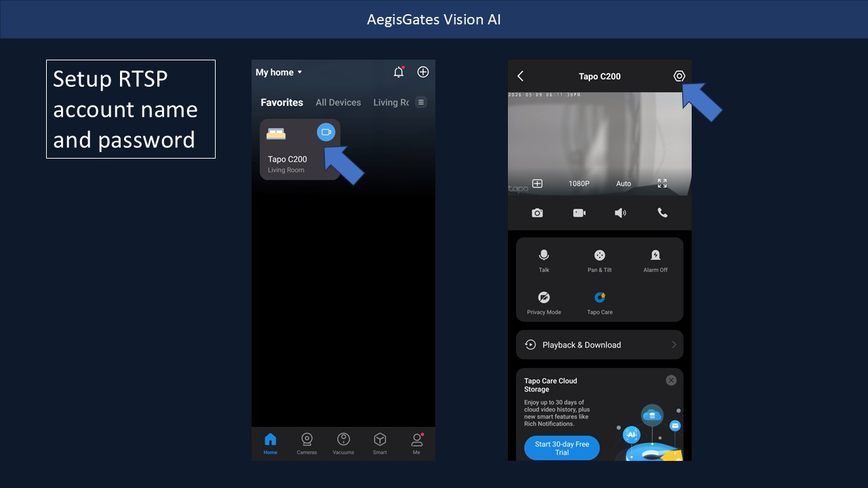This screenshot has height=488, width=868.
Task: Toggle the Alarm Off button
Action: pos(655,260)
